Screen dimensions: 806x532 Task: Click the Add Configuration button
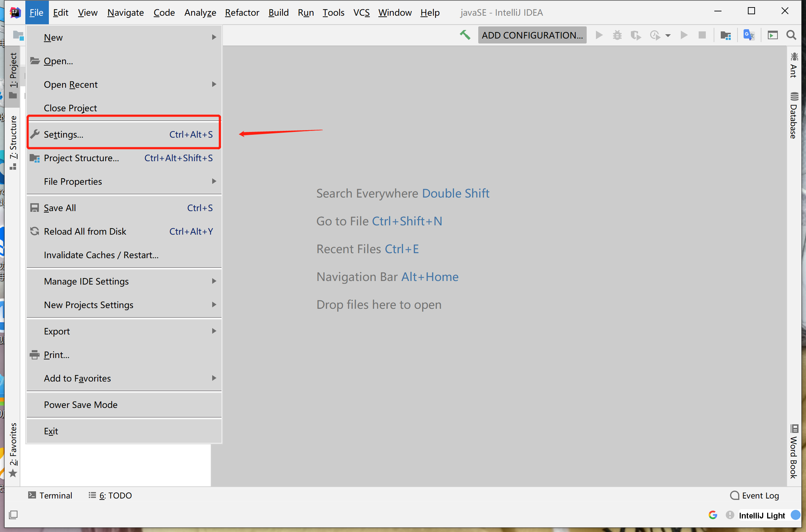(532, 35)
